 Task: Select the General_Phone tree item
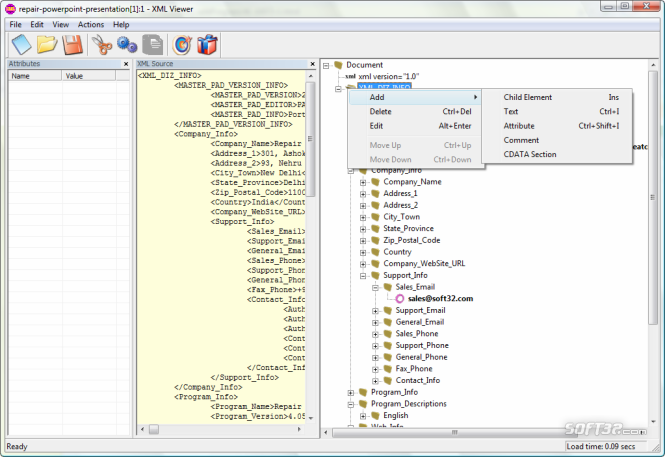tap(422, 357)
